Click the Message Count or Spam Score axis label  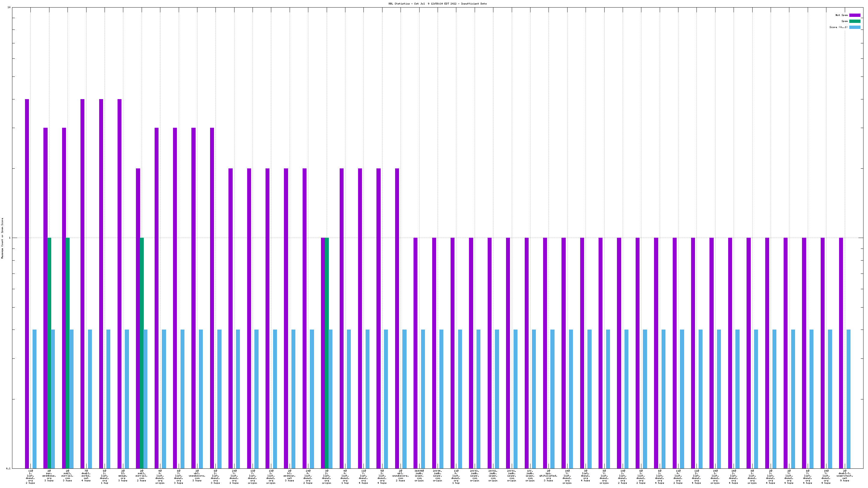point(2,238)
